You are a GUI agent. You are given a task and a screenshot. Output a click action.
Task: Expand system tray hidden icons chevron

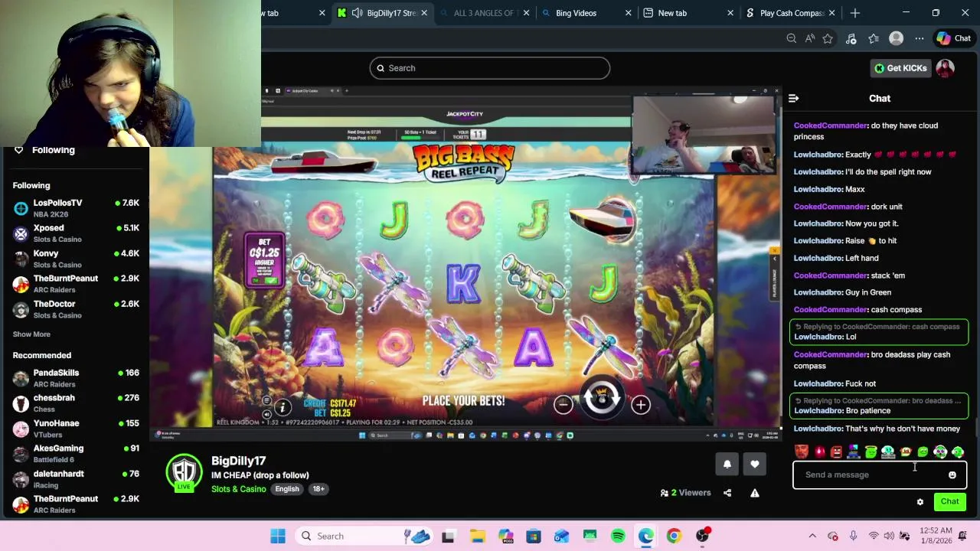[x=812, y=536]
